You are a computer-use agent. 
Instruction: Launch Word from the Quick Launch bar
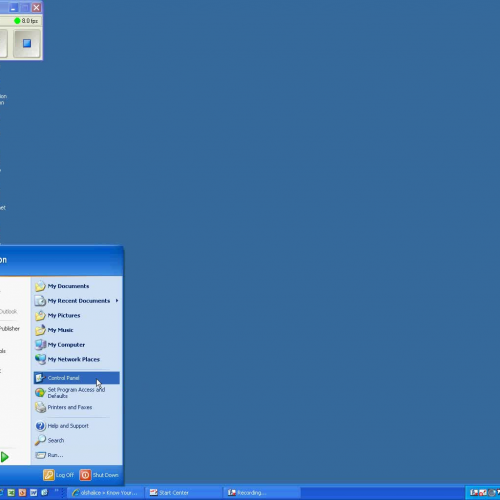pyautogui.click(x=34, y=493)
